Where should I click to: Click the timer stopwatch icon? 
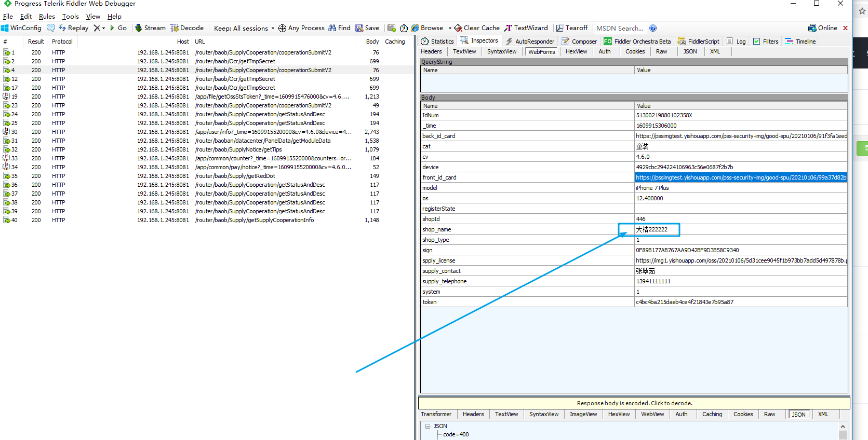click(404, 28)
